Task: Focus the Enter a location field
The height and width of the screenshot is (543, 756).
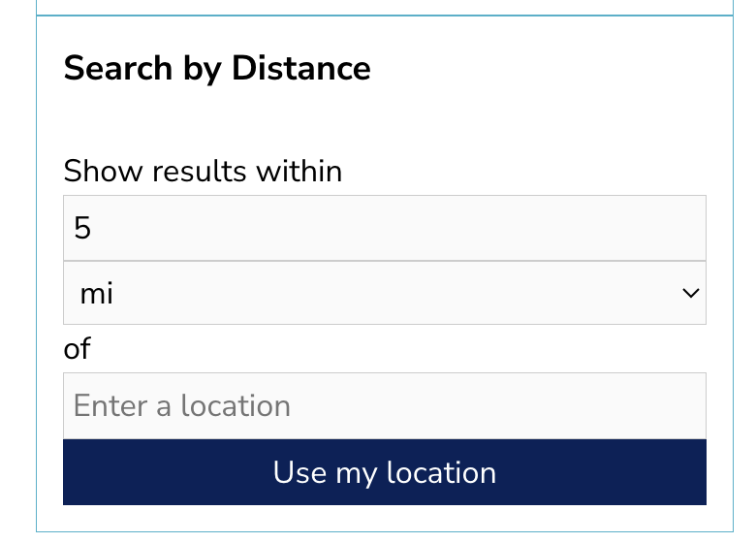Action: tap(384, 405)
